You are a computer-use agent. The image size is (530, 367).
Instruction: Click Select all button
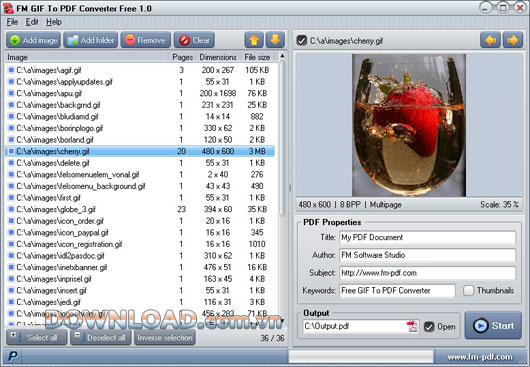(36, 338)
